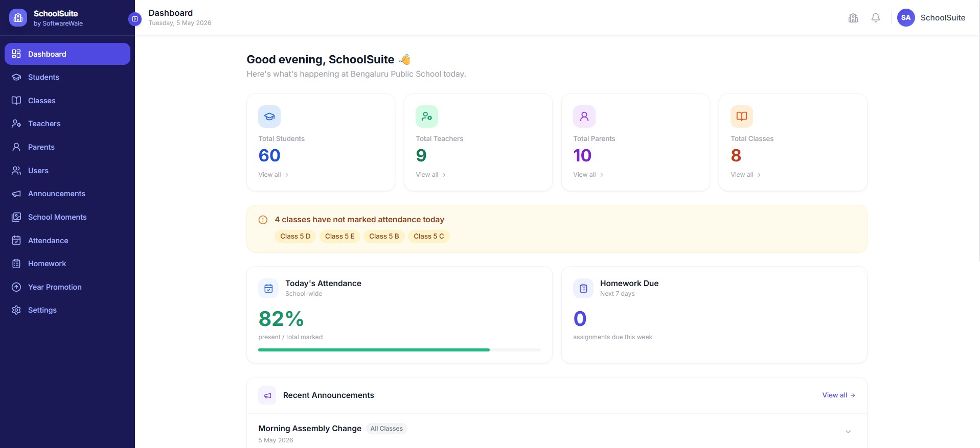Click the attendance warning alert icon
Screen dimensions: 980x448
pyautogui.click(x=263, y=220)
